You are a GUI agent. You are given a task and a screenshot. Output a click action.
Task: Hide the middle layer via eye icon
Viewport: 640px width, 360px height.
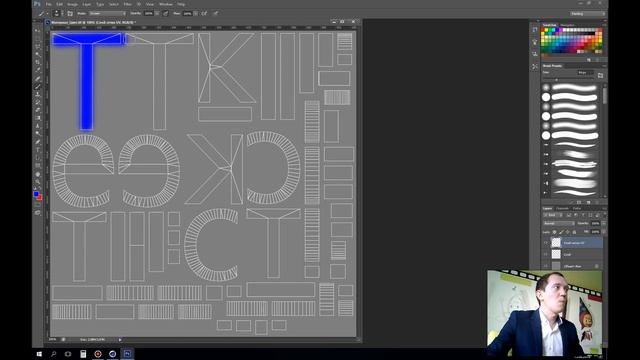pyautogui.click(x=546, y=254)
